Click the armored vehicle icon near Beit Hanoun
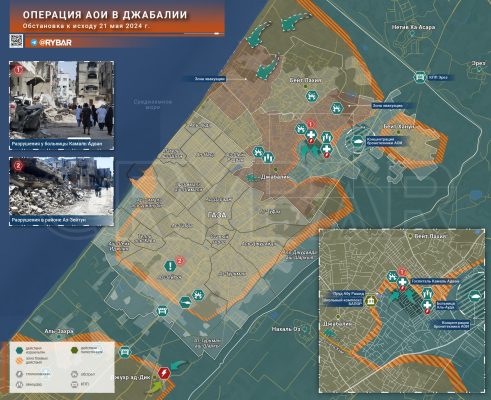The width and height of the screenshot is (491, 400). coord(358,141)
